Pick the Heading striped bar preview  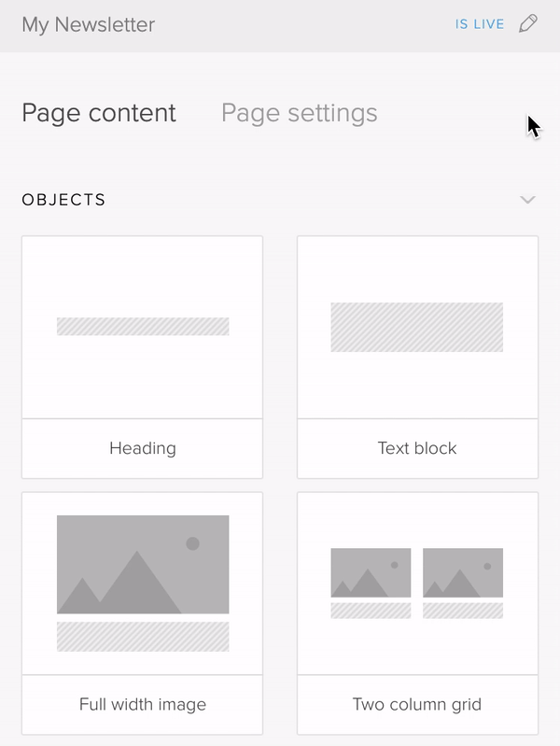[x=143, y=327]
